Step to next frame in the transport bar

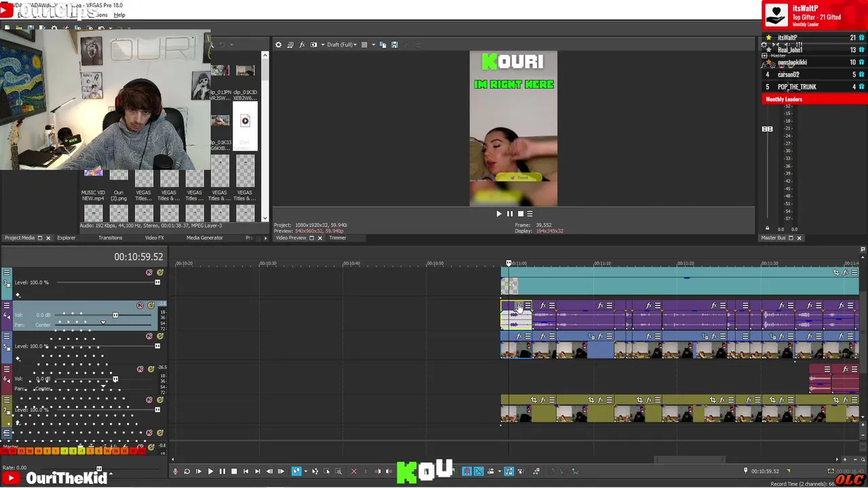coord(281,471)
